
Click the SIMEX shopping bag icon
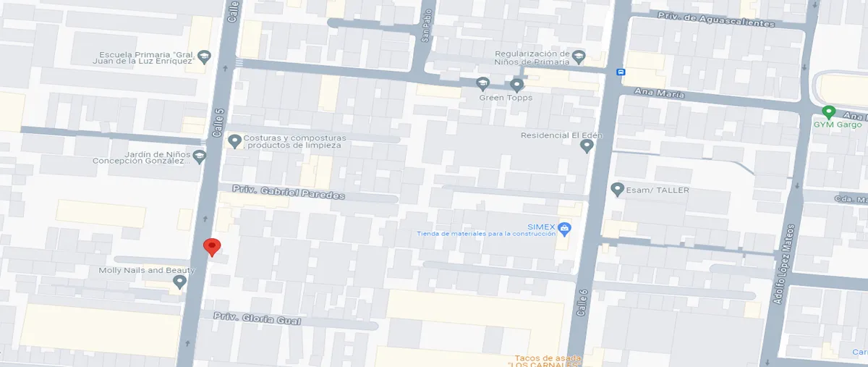(x=565, y=229)
